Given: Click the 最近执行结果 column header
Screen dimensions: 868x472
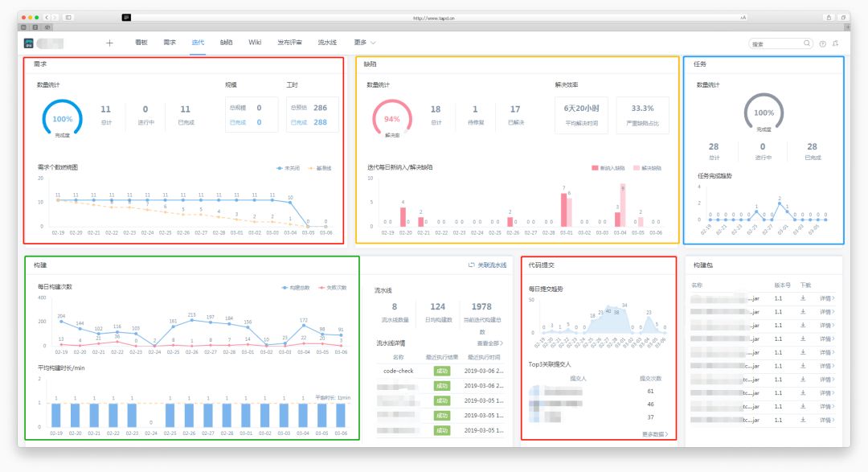Looking at the screenshot, I should [441, 357].
